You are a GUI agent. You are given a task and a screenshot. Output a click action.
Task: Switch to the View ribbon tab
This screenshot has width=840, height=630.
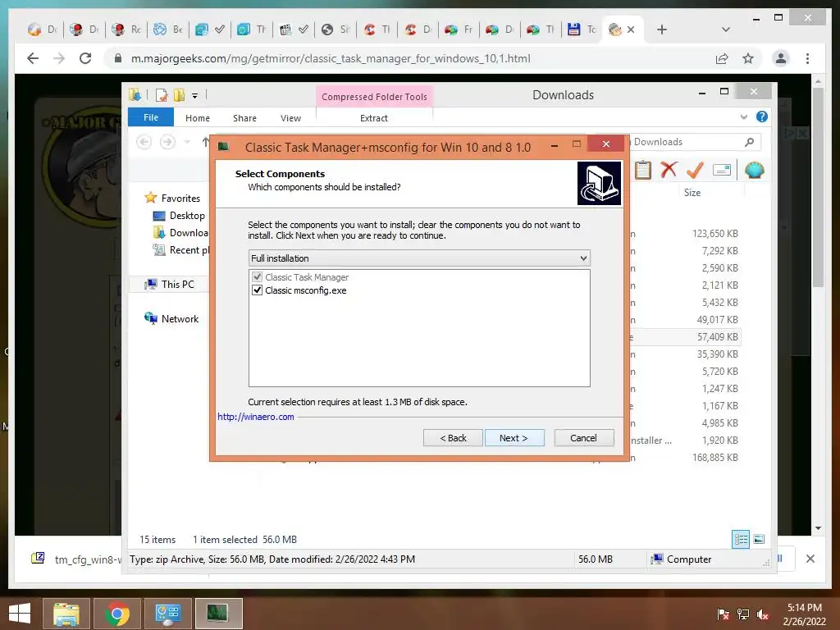[x=290, y=118]
